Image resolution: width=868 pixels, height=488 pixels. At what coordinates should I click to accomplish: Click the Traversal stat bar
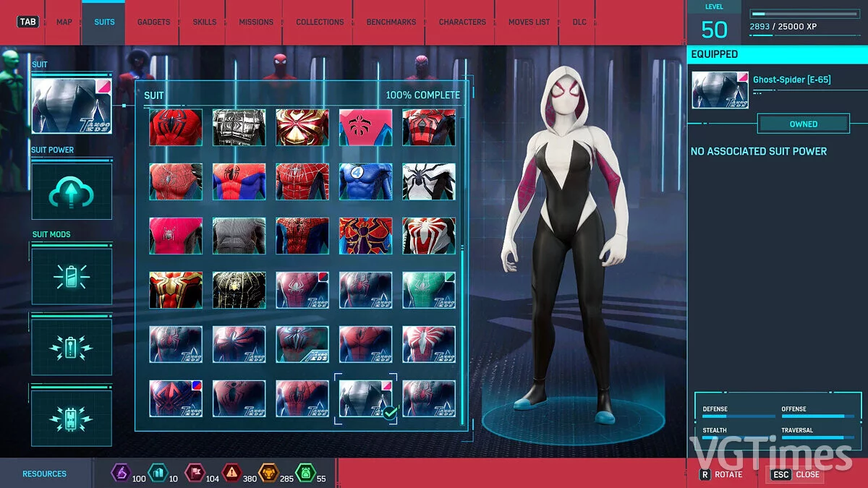click(x=817, y=437)
